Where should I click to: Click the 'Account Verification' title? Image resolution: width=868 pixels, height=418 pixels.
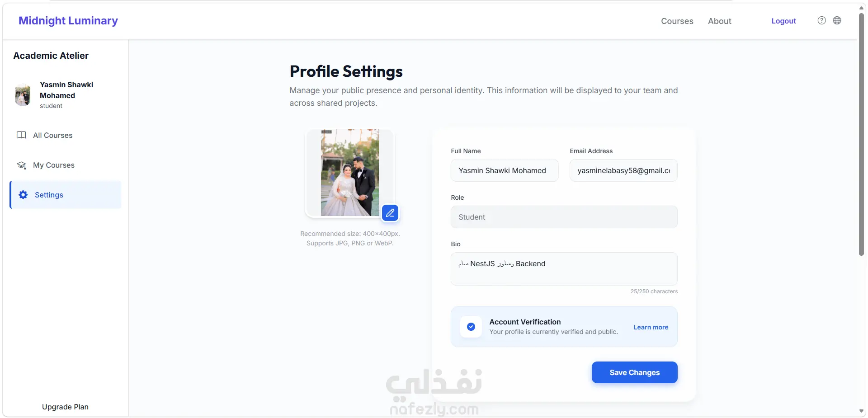point(525,322)
